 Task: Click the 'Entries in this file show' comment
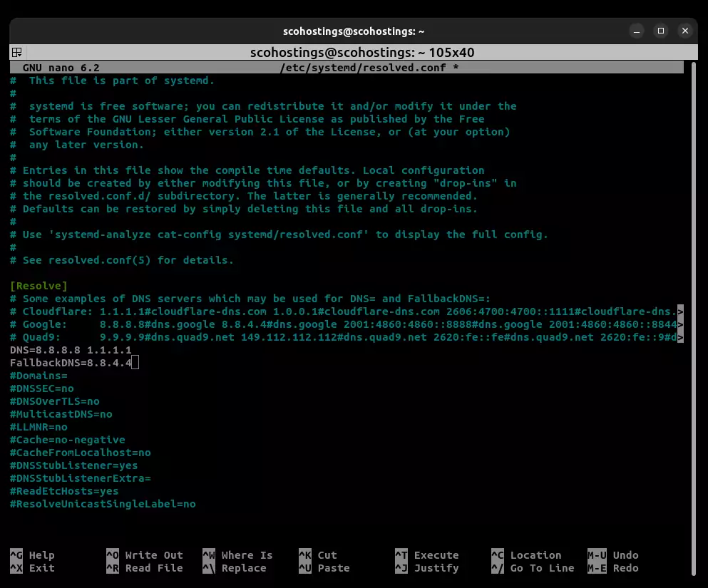point(247,170)
